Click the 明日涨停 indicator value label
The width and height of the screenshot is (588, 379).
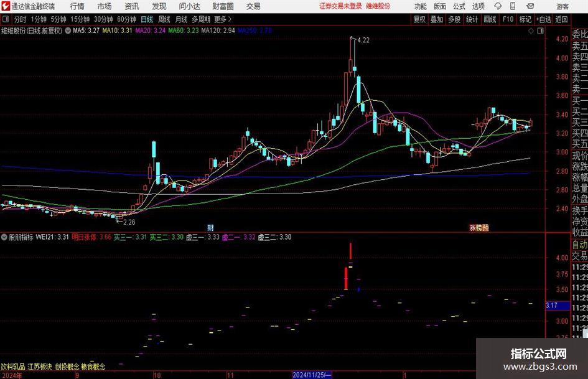(x=91, y=237)
